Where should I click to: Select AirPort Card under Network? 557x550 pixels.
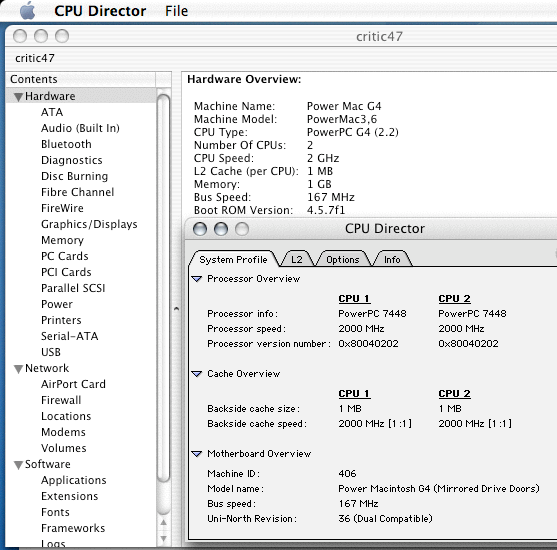click(73, 384)
